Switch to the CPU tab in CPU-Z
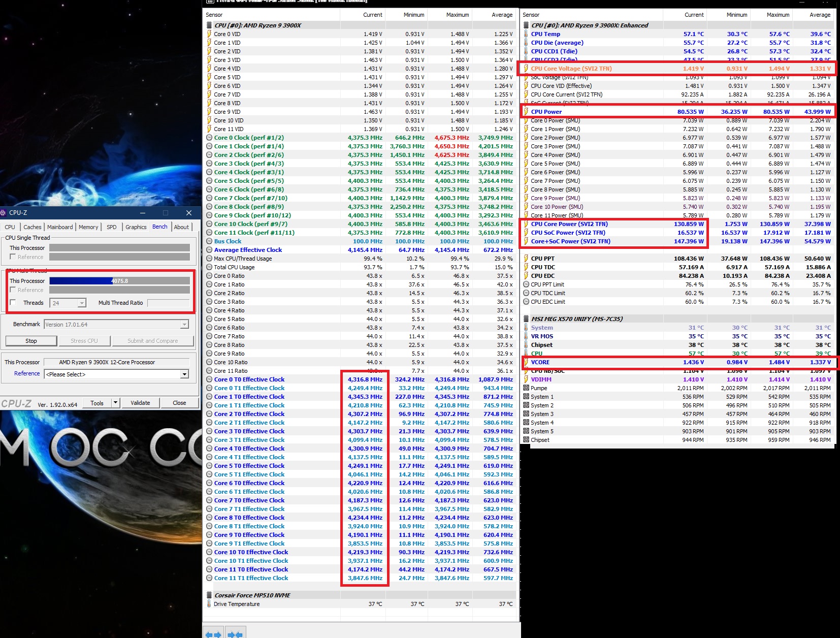The image size is (840, 638). click(x=10, y=227)
